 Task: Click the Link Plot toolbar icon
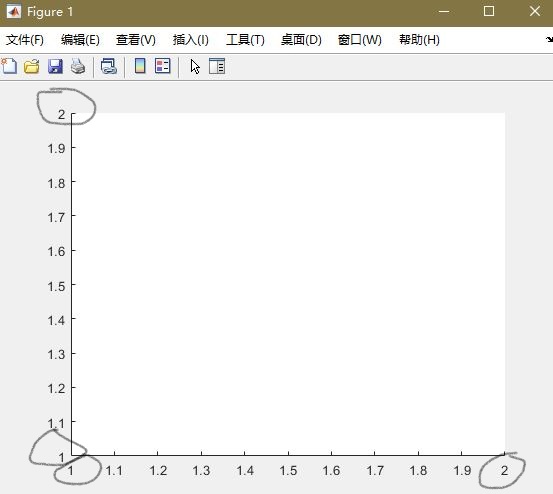pyautogui.click(x=109, y=66)
